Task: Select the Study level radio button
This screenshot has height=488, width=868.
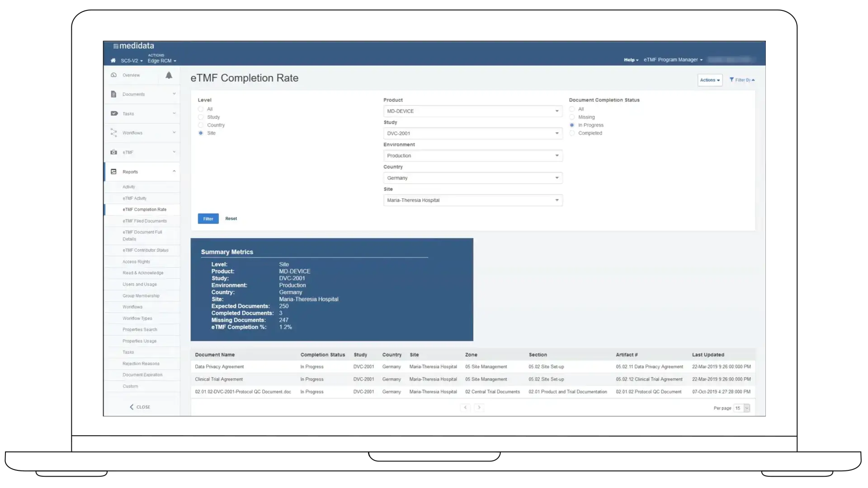Action: coord(201,117)
